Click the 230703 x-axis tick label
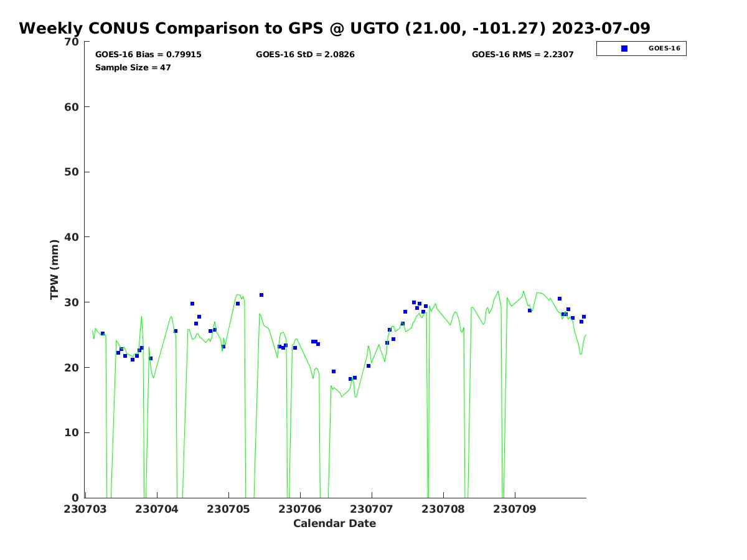Screen dimensions: 747x560 85,509
